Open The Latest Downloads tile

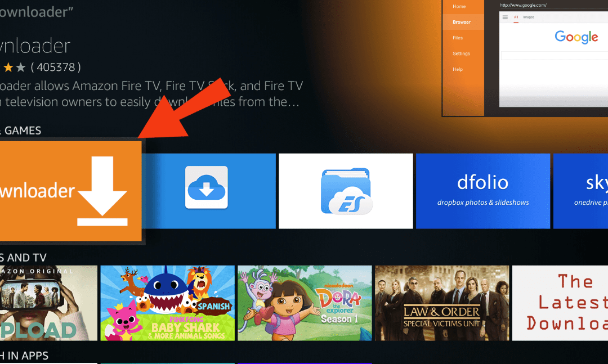point(560,303)
